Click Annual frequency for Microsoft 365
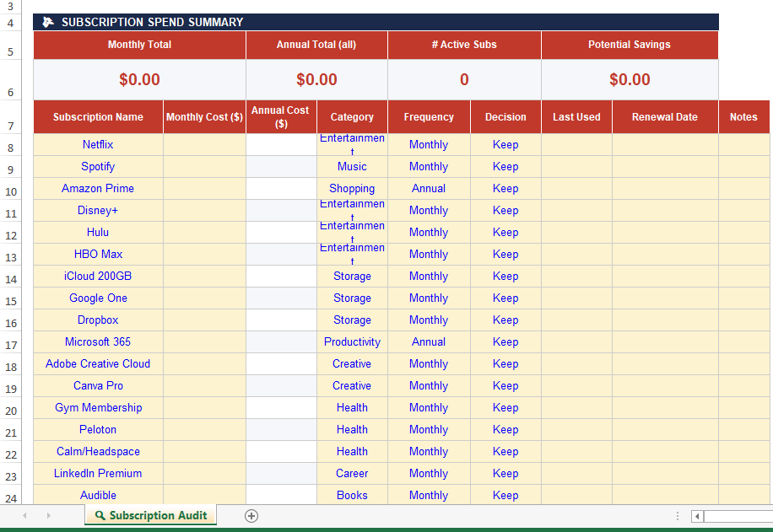 point(429,341)
